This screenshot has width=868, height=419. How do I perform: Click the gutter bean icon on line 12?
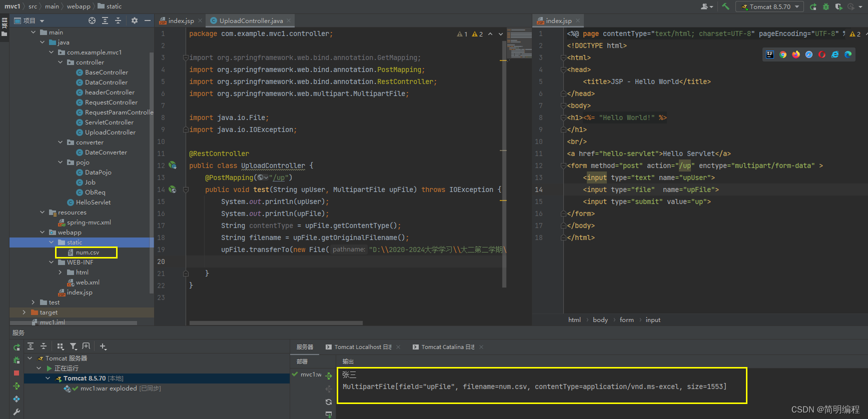click(x=173, y=165)
